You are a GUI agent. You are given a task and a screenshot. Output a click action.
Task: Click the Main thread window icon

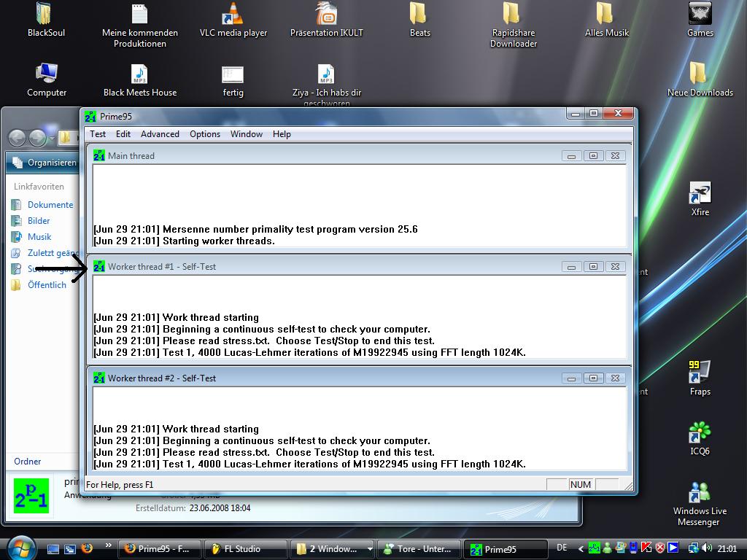tap(99, 156)
